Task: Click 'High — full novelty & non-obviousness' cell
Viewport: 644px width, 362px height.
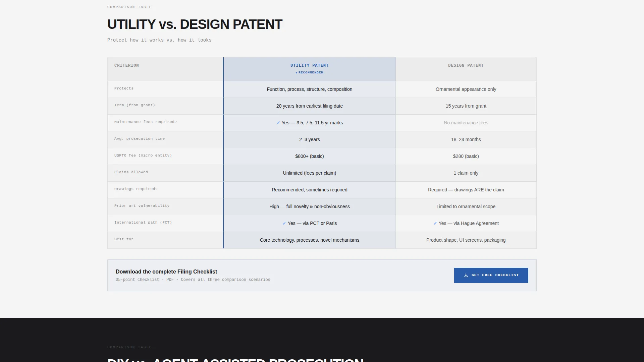Action: pos(309,206)
